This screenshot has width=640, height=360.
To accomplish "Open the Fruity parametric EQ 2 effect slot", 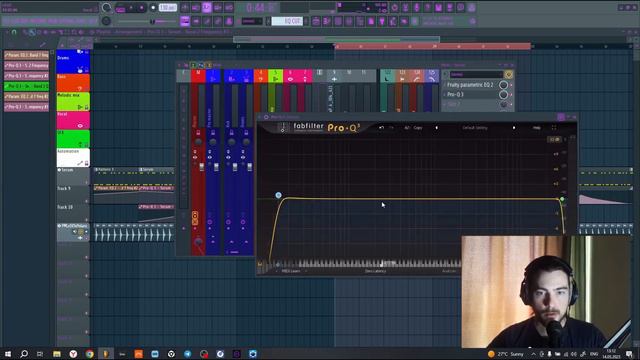I will point(470,85).
